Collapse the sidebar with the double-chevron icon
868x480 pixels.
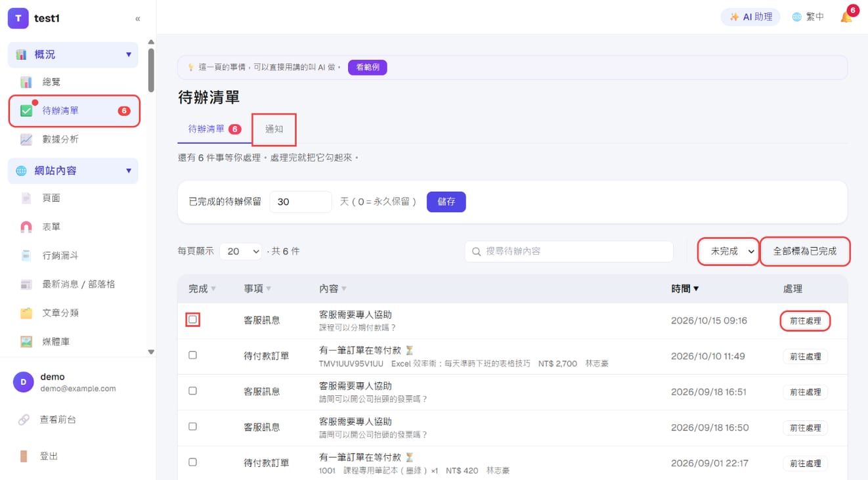click(x=137, y=18)
